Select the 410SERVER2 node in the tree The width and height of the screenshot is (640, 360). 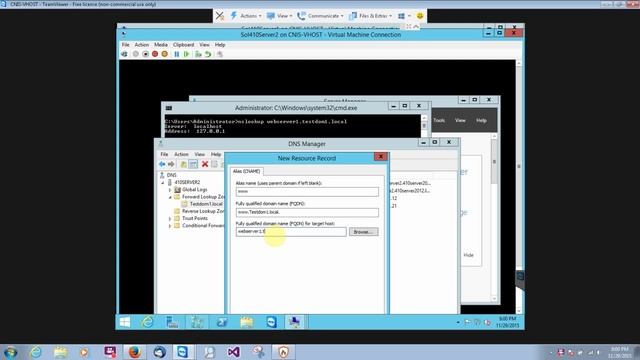coord(187,182)
